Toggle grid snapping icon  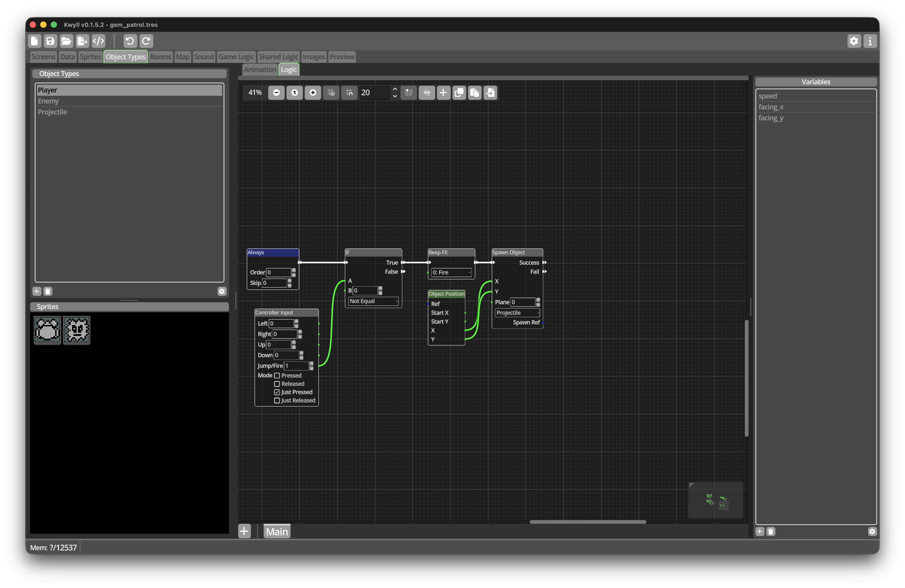tap(349, 93)
